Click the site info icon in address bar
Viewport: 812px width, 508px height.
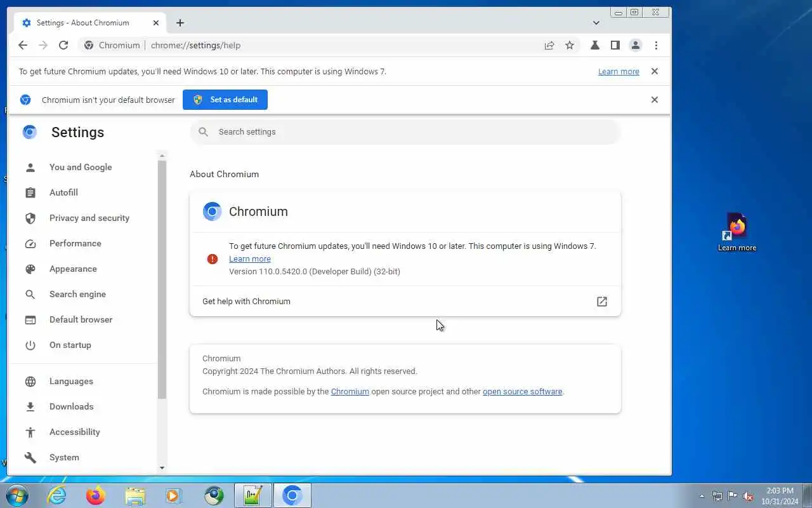[89, 45]
